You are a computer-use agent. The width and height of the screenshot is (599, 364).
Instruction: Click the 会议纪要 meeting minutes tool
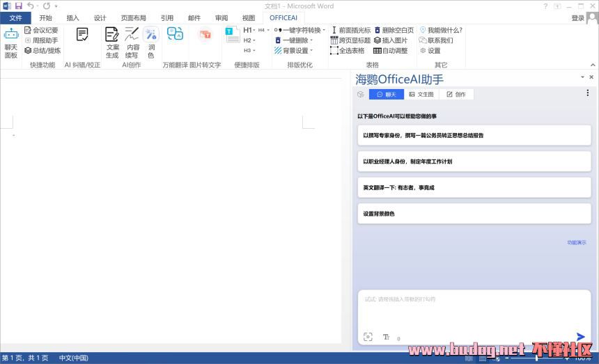click(x=41, y=30)
